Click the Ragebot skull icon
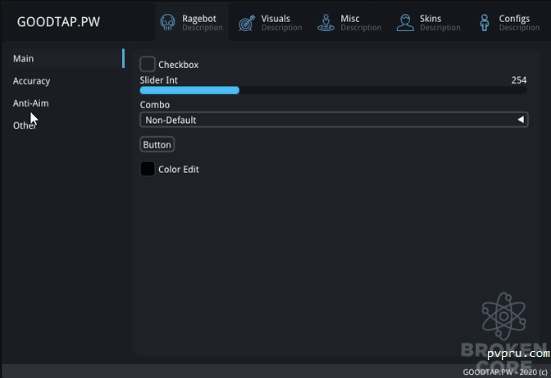The width and height of the screenshot is (551, 378). pyautogui.click(x=168, y=22)
